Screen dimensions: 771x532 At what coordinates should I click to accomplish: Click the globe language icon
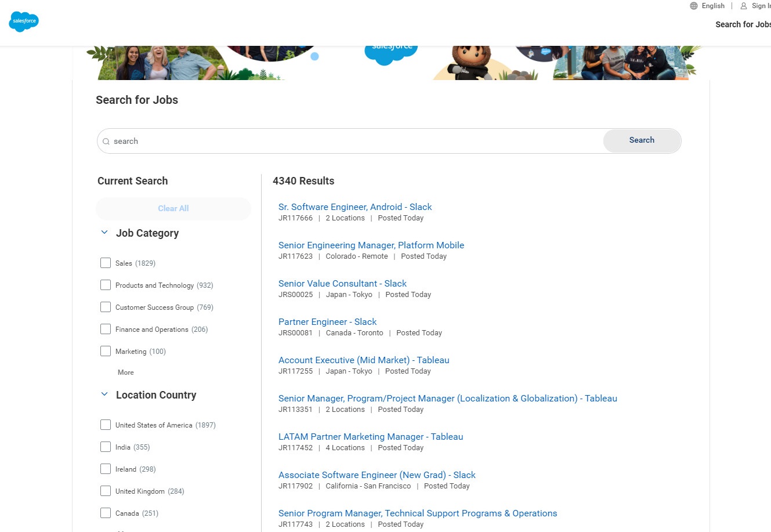[x=694, y=6]
